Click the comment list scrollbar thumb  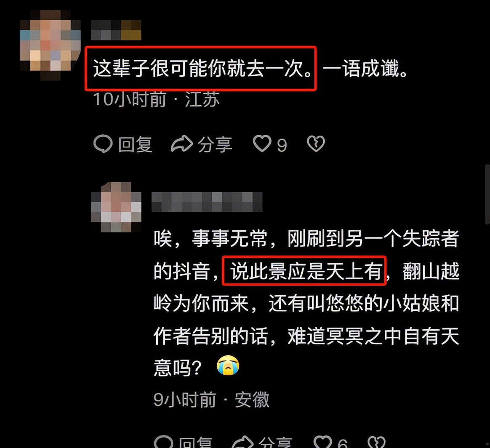[x=487, y=194]
